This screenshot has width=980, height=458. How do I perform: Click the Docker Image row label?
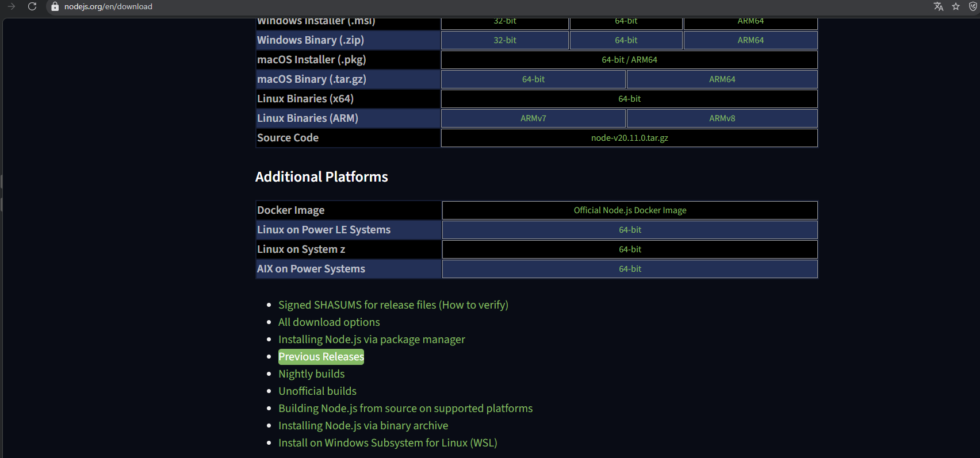pyautogui.click(x=291, y=210)
